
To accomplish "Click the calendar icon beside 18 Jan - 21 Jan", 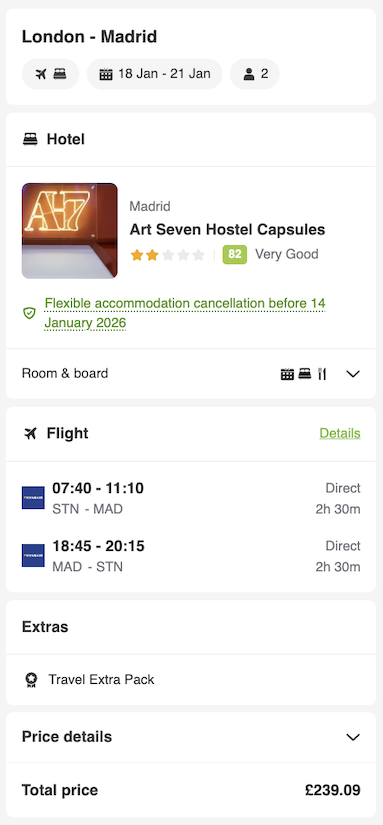I will tap(106, 74).
